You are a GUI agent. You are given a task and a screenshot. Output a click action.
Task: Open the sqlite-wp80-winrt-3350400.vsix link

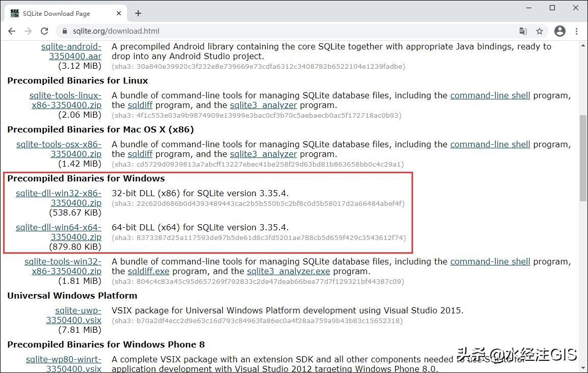(x=64, y=364)
